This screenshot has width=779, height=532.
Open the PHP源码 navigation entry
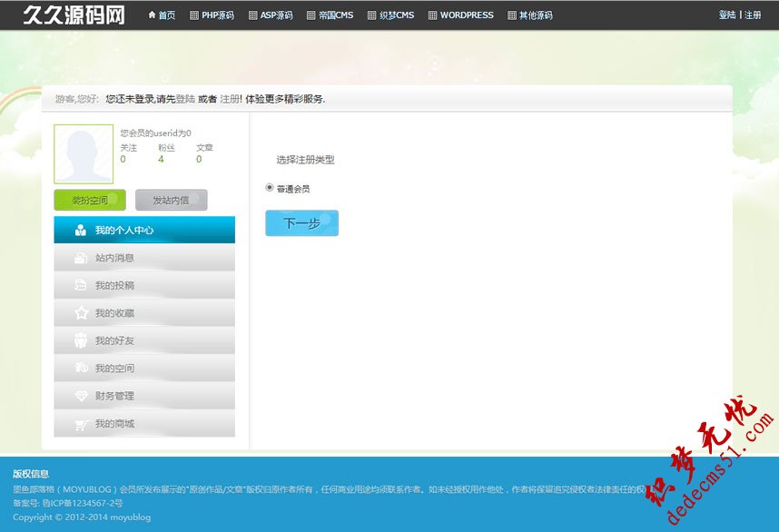[210, 15]
